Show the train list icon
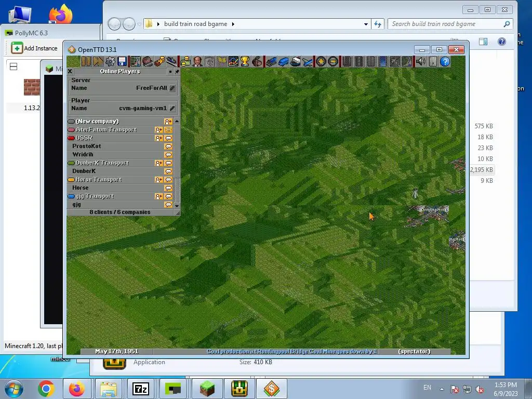Screen dimensions: 532x399 point(271,61)
